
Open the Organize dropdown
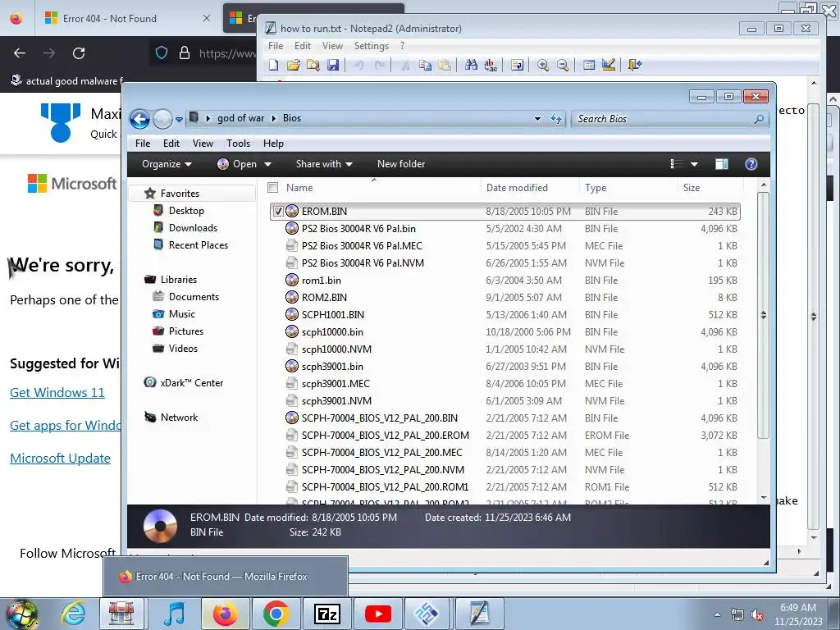[x=167, y=164]
